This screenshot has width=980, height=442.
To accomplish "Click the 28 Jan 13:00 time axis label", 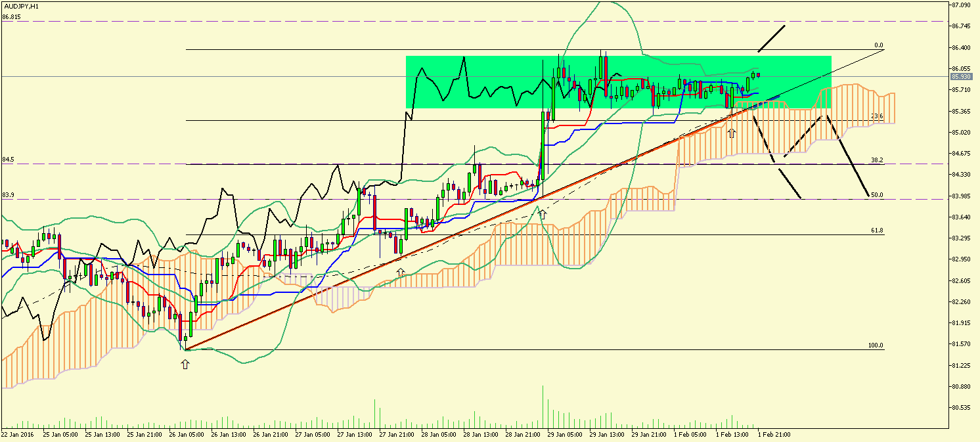I will tap(479, 434).
